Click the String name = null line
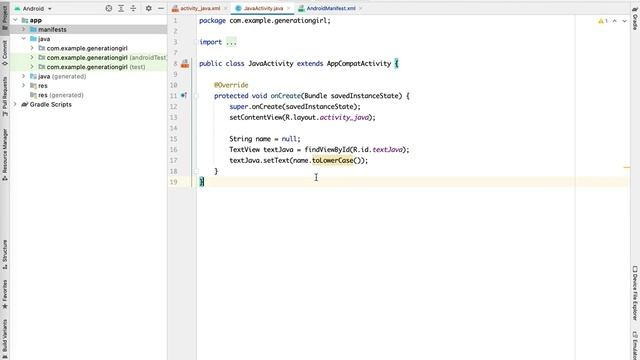The image size is (640, 360). click(264, 139)
